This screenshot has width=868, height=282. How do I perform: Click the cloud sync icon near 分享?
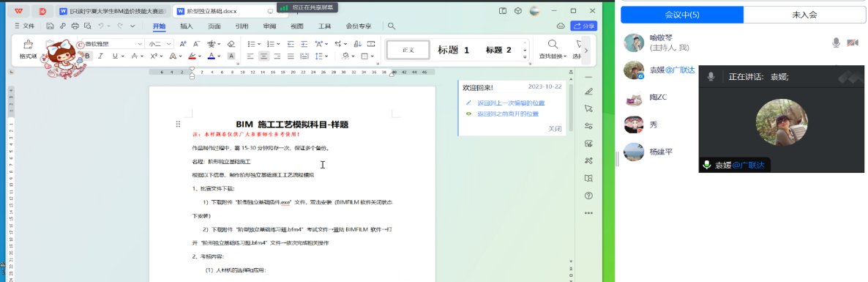560,26
